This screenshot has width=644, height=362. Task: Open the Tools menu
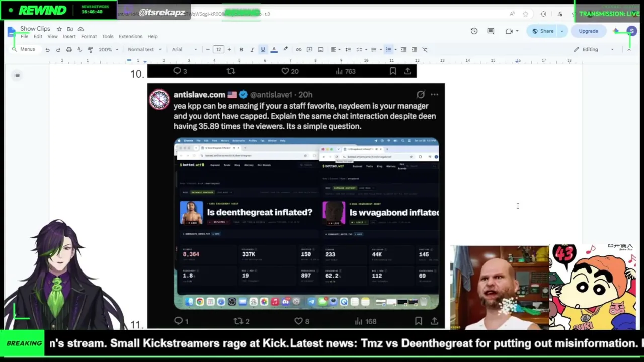(108, 36)
